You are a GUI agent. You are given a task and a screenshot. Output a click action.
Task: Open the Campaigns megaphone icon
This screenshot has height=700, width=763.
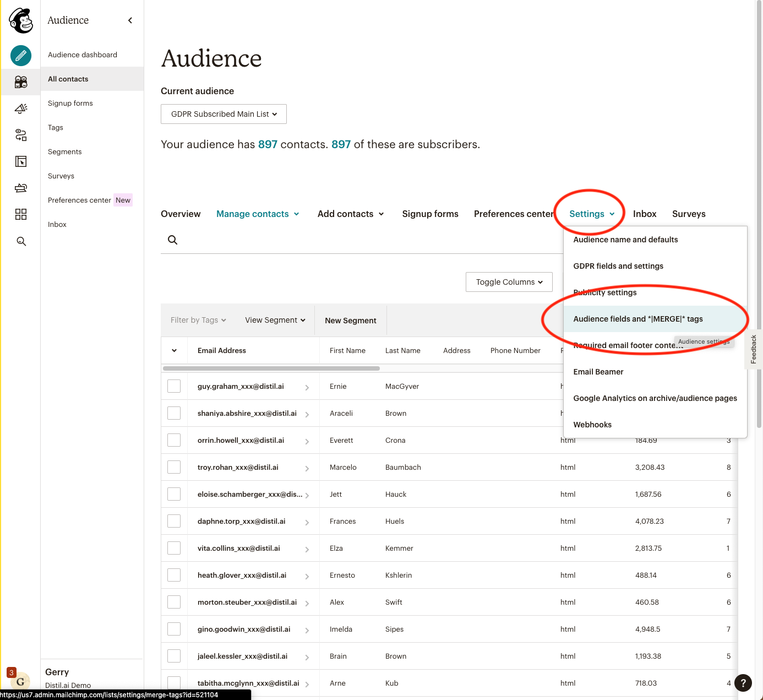pos(21,108)
